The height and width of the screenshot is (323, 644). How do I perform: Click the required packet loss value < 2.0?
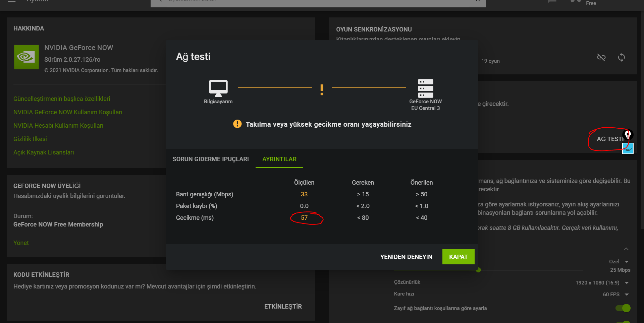point(363,206)
